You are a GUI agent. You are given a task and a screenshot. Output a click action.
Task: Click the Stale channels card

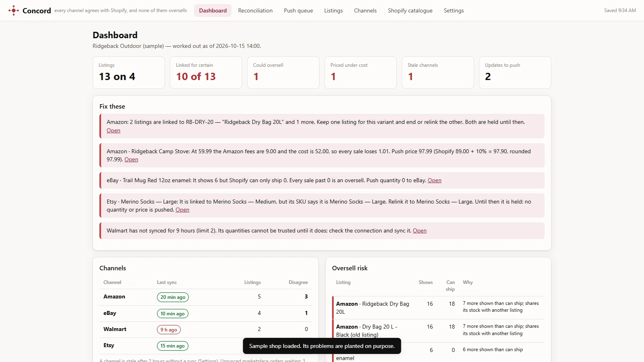pos(438,72)
